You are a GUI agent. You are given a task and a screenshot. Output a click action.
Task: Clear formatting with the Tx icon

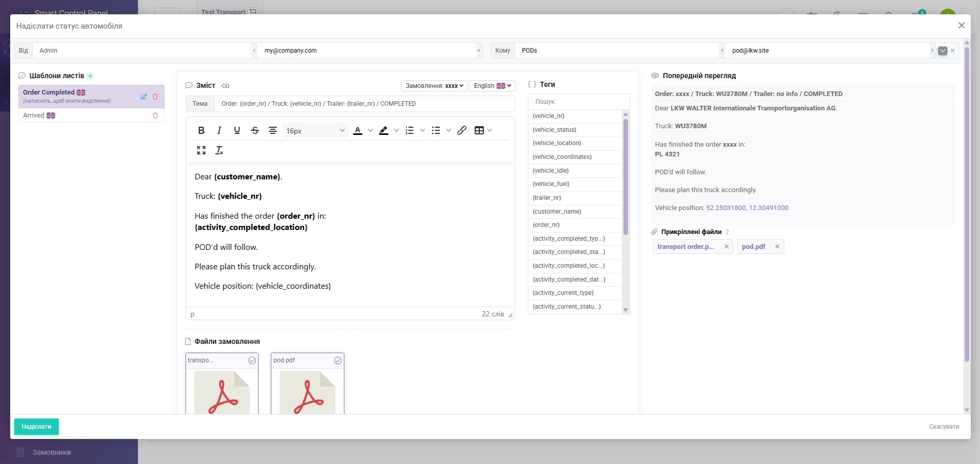[x=219, y=150]
